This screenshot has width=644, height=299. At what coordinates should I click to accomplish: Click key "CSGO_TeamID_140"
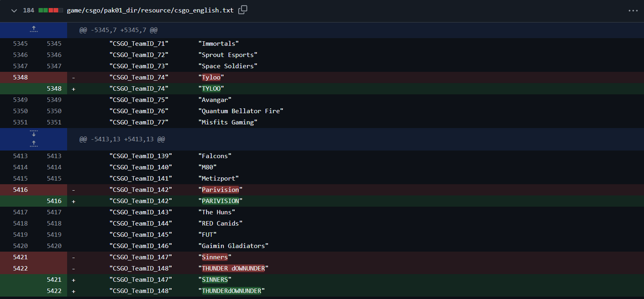tap(141, 167)
